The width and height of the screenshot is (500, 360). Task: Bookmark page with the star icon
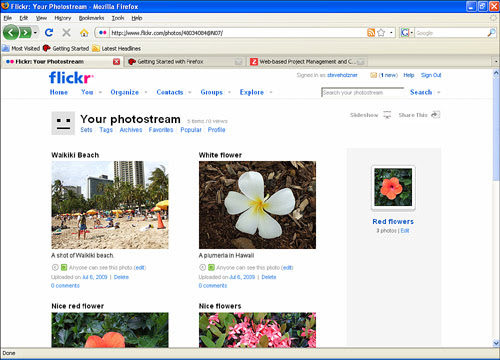pos(381,33)
